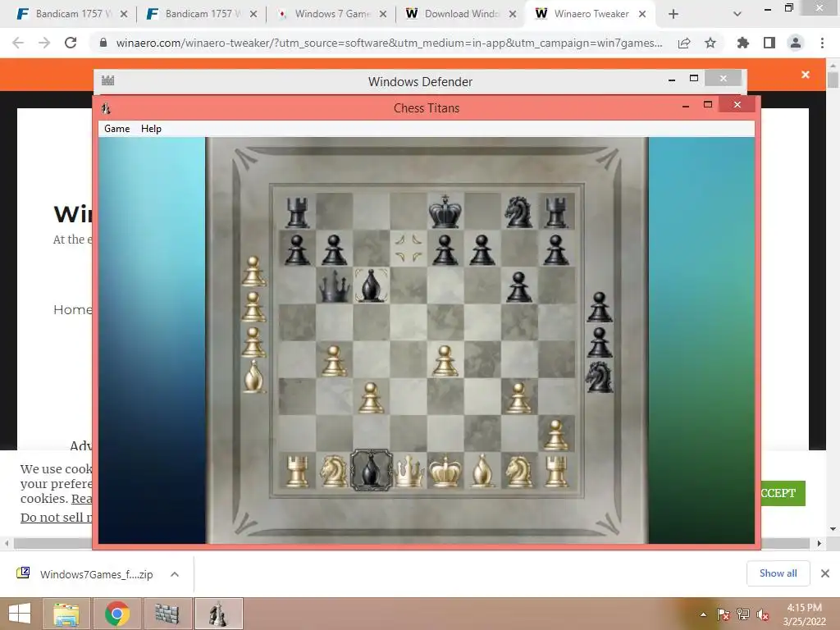Select the black rook on h8
Screen dimensions: 840x630
555,212
